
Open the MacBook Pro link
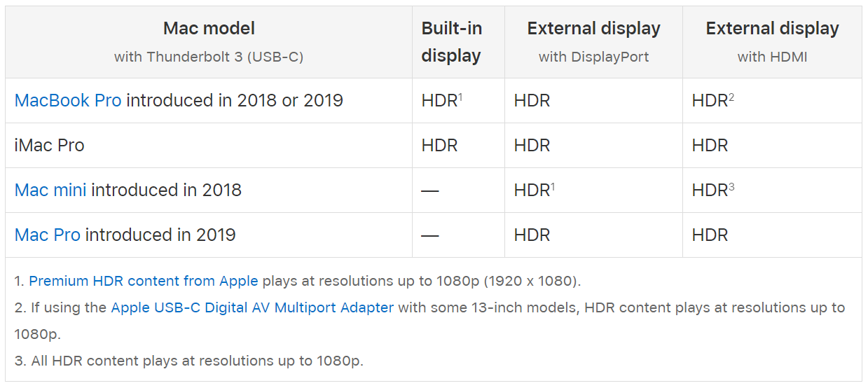click(68, 100)
